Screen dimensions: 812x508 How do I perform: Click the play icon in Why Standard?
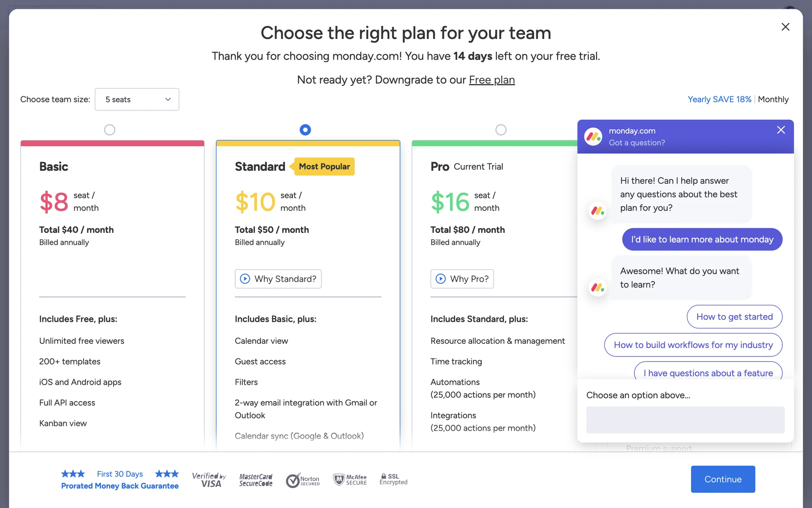(x=245, y=279)
